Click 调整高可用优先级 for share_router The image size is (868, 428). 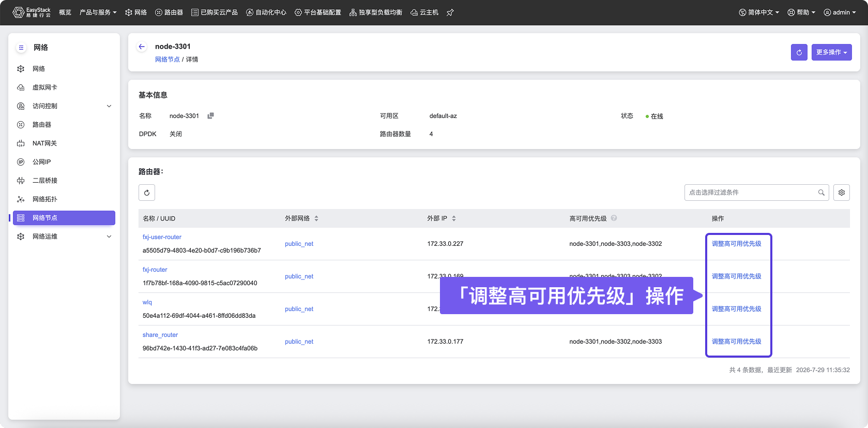pos(737,342)
